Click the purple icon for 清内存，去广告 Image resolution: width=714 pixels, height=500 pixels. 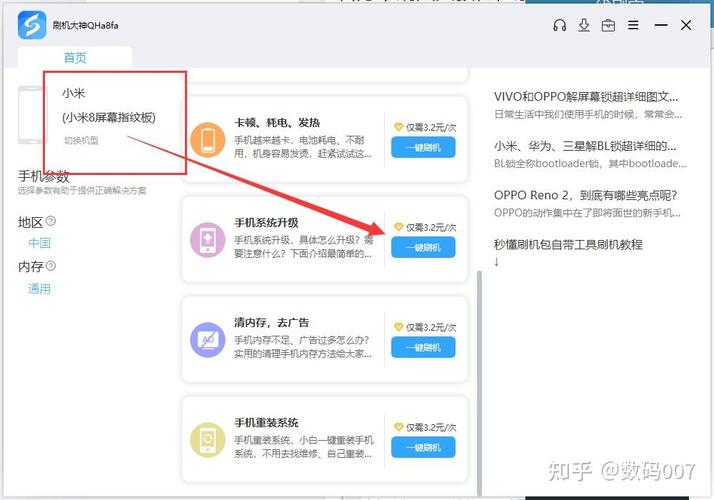point(208,340)
